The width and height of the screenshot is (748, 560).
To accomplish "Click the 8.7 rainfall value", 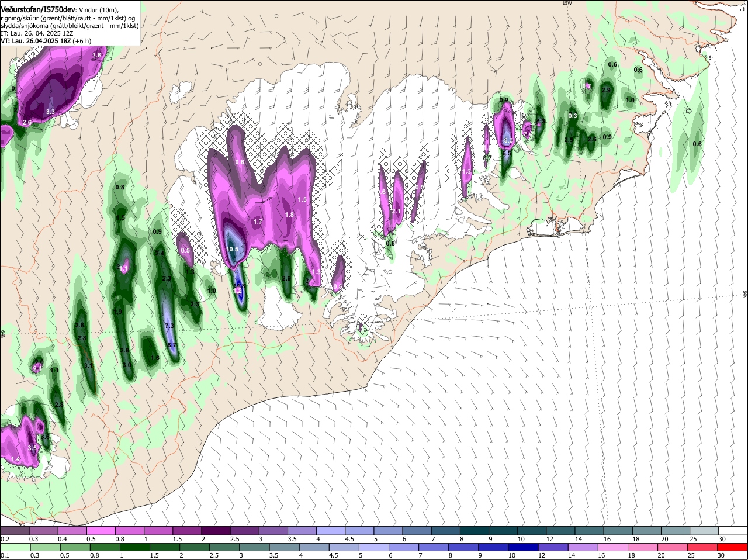I will (171, 345).
